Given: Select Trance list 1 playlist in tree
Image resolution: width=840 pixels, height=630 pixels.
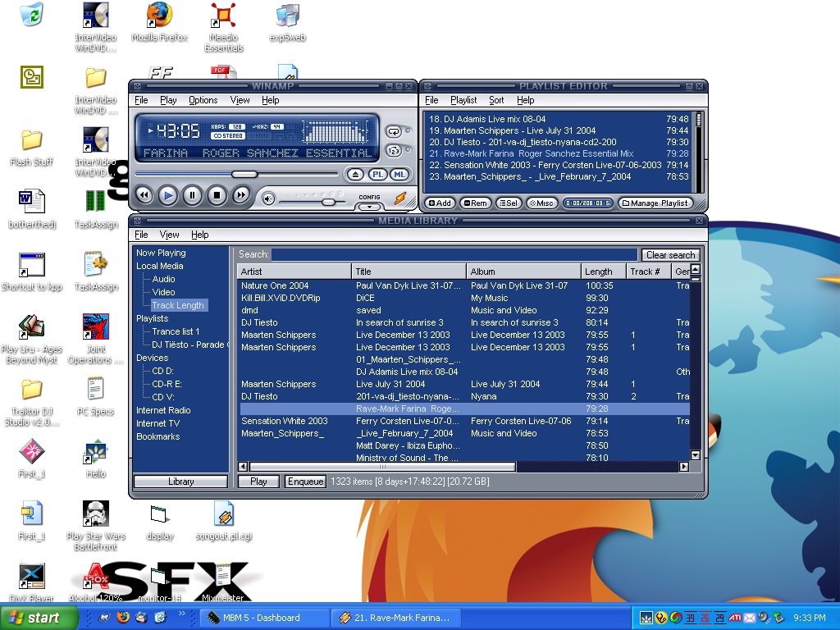Looking at the screenshot, I should (176, 331).
